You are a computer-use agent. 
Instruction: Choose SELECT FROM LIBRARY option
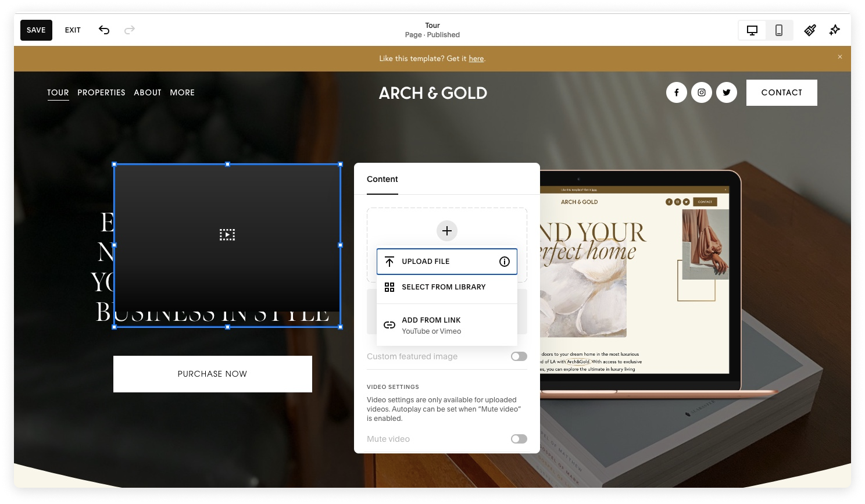[x=443, y=287]
